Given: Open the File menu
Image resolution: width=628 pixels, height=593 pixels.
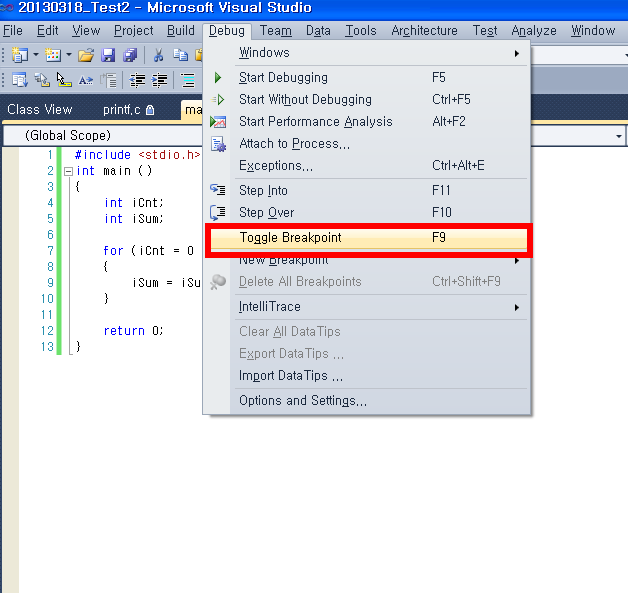Looking at the screenshot, I should [13, 30].
